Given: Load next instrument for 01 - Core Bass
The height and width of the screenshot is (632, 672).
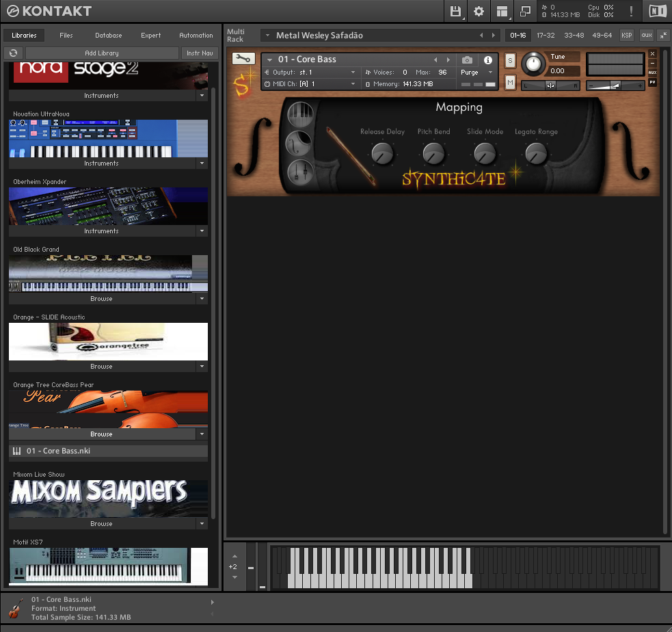Looking at the screenshot, I should click(448, 60).
